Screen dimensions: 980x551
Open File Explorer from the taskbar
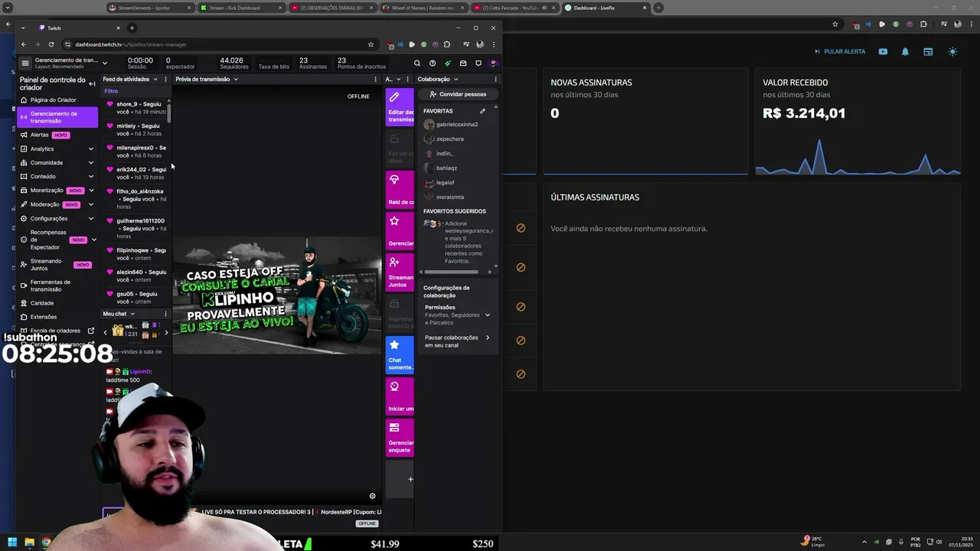pos(29,543)
